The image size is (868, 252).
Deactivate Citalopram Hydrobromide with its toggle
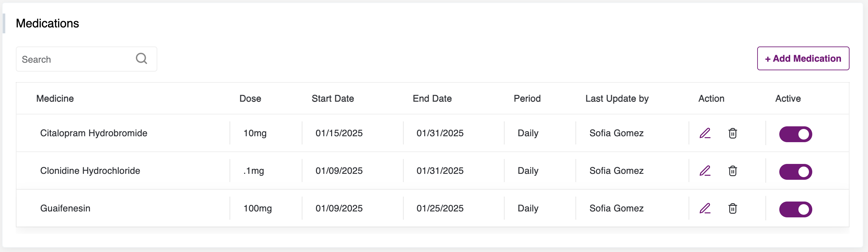tap(795, 134)
